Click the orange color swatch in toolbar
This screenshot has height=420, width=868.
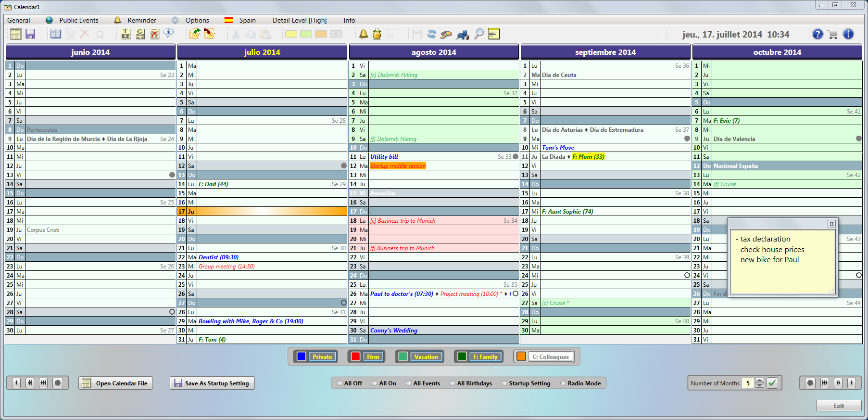[321, 34]
